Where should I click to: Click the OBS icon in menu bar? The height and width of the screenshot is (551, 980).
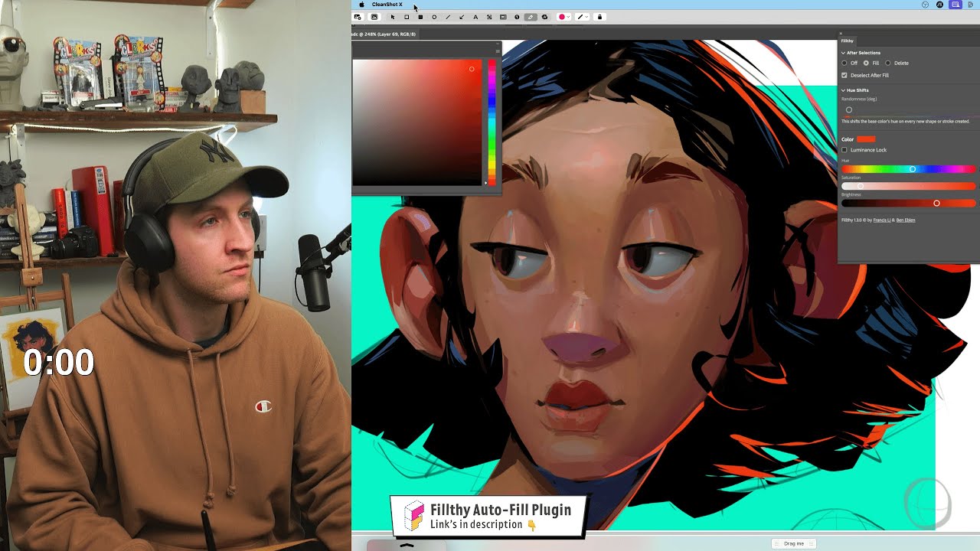(925, 5)
